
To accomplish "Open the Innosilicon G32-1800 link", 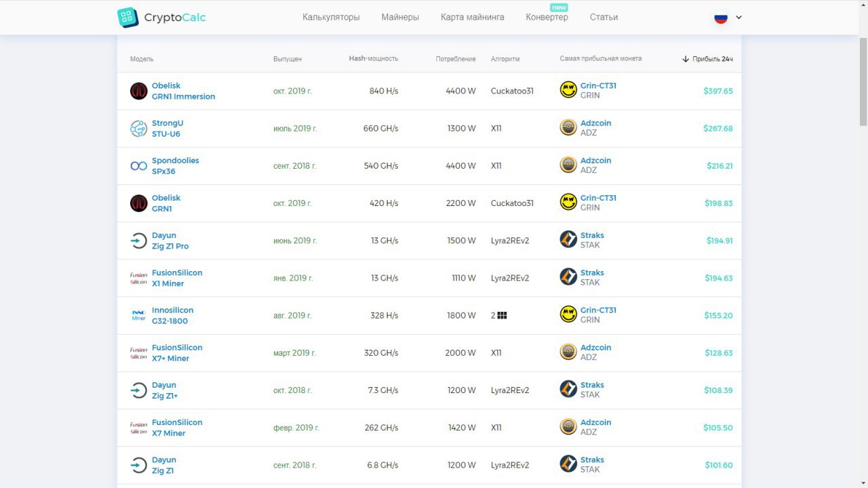I will pyautogui.click(x=173, y=315).
